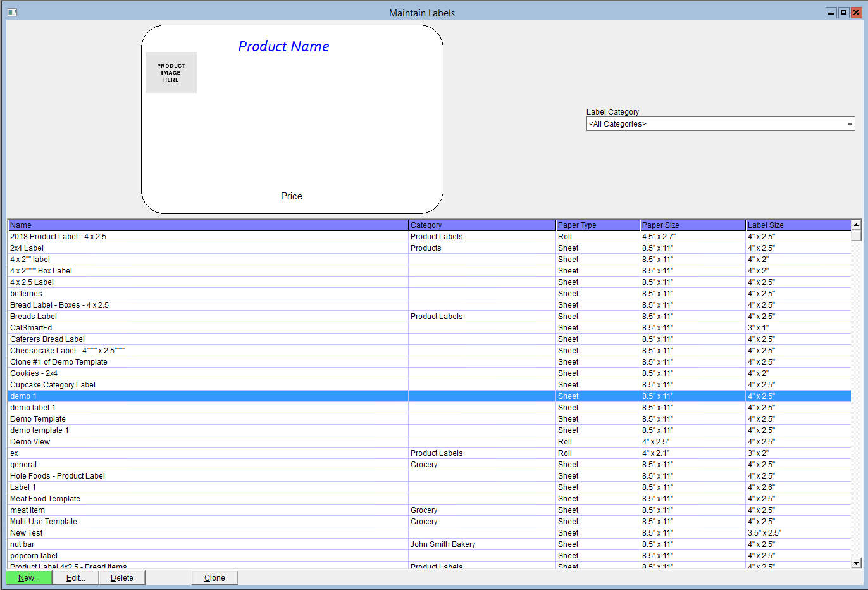Select the 'bc ferries' row

430,294
